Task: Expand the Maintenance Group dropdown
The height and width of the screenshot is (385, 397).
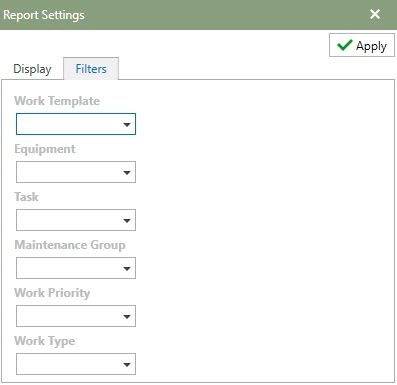Action: pyautogui.click(x=76, y=268)
